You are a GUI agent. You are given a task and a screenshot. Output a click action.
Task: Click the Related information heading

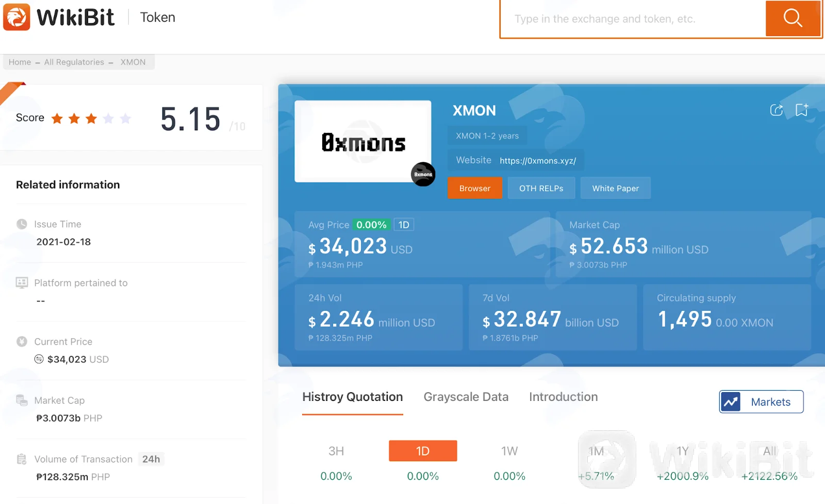[68, 184]
